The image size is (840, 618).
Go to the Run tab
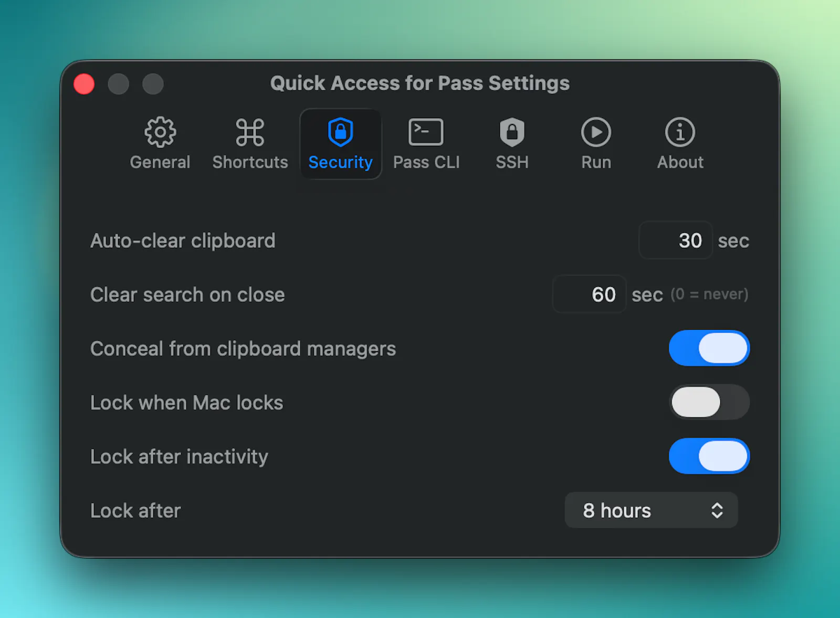pos(596,144)
